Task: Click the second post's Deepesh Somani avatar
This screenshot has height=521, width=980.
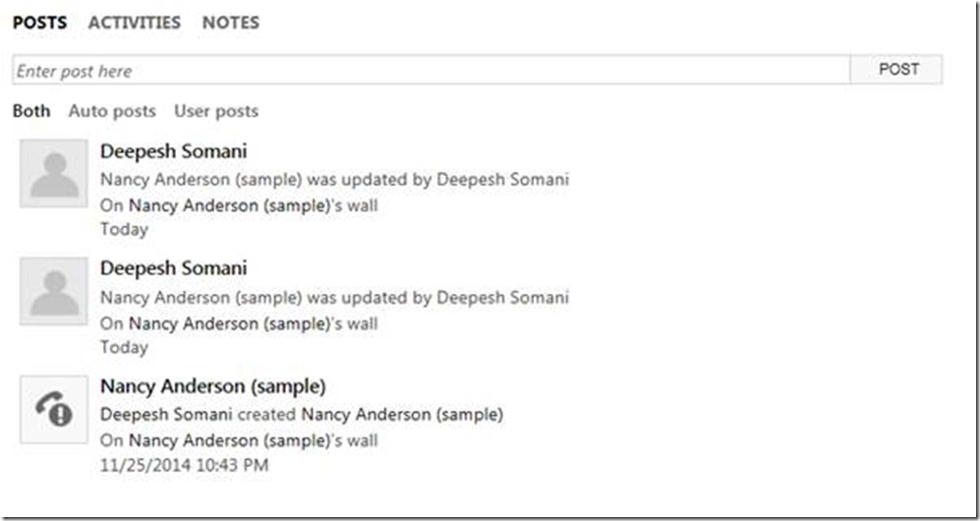Action: 53,291
